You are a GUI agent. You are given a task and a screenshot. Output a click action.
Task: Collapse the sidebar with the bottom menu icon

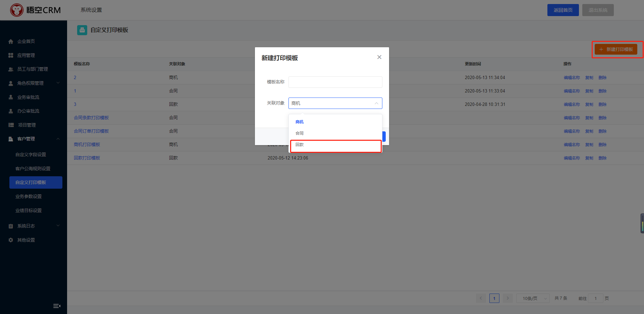tap(57, 306)
